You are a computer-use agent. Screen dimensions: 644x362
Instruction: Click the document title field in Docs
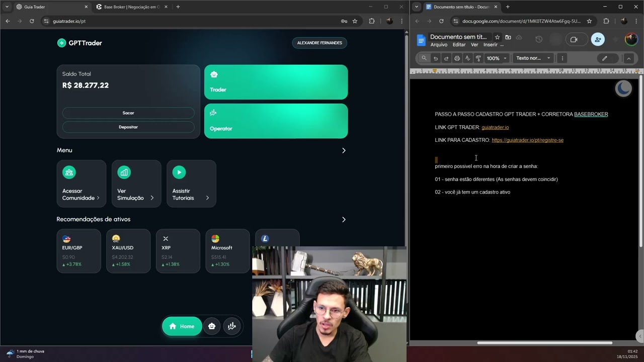(x=458, y=37)
